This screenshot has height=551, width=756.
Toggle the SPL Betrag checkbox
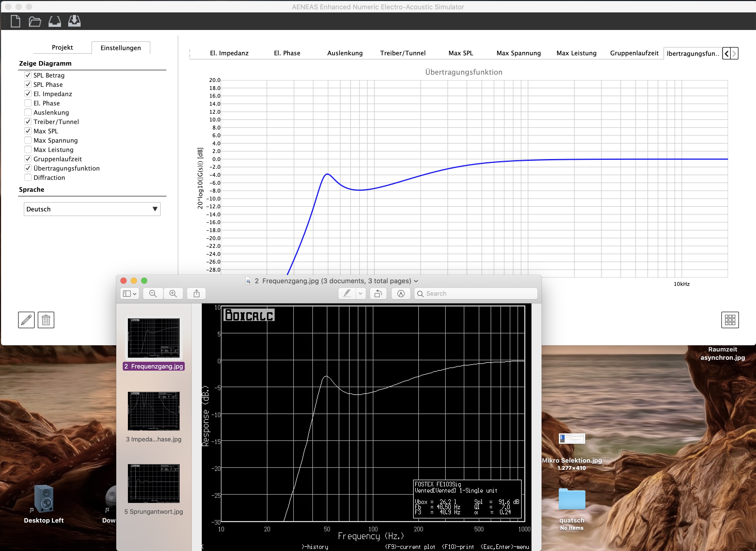pos(28,75)
